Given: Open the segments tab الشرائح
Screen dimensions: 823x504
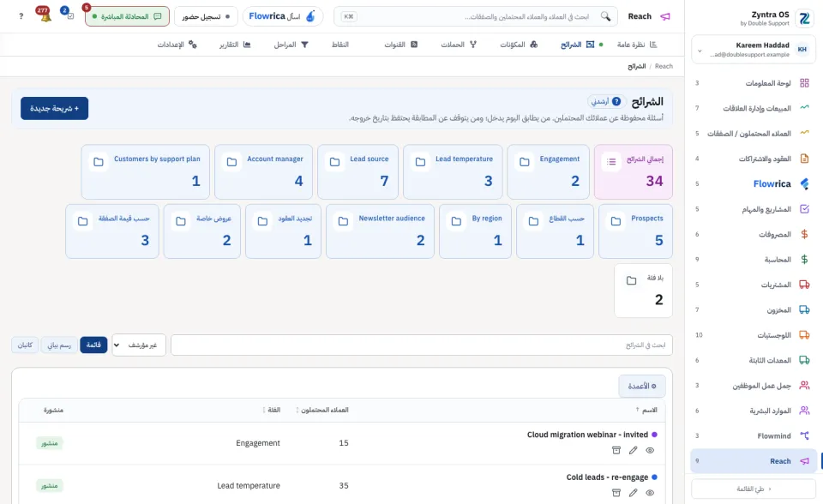Looking at the screenshot, I should coord(577,45).
